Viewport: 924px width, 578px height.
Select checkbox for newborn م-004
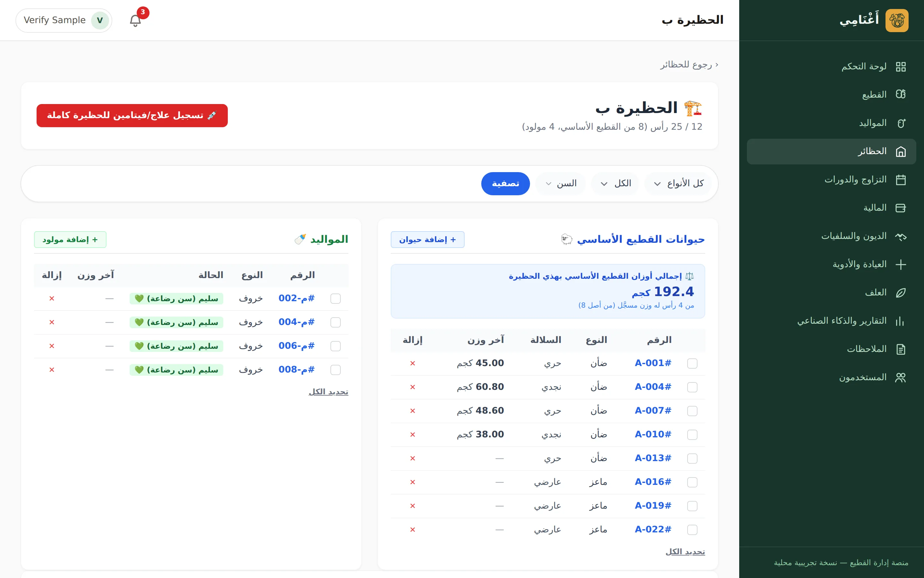[335, 322]
